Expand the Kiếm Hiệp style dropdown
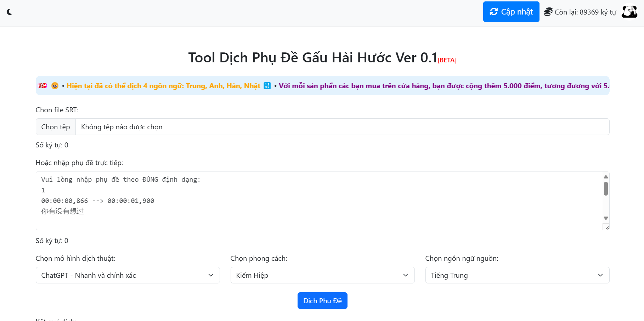This screenshot has height=321, width=644. 322,275
